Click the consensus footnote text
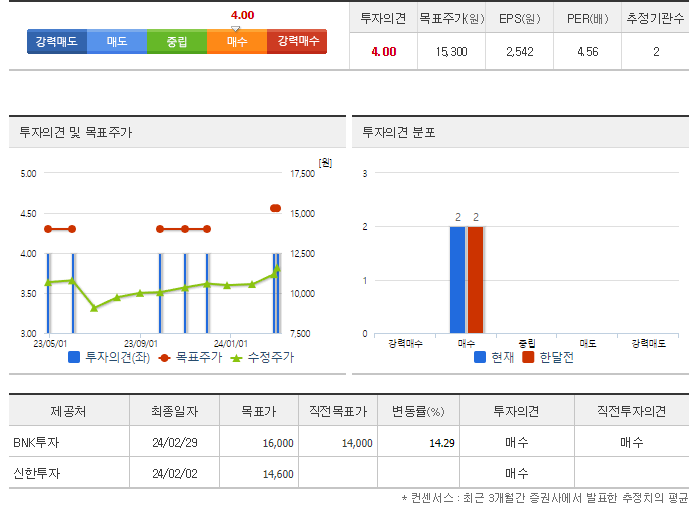 click(545, 497)
